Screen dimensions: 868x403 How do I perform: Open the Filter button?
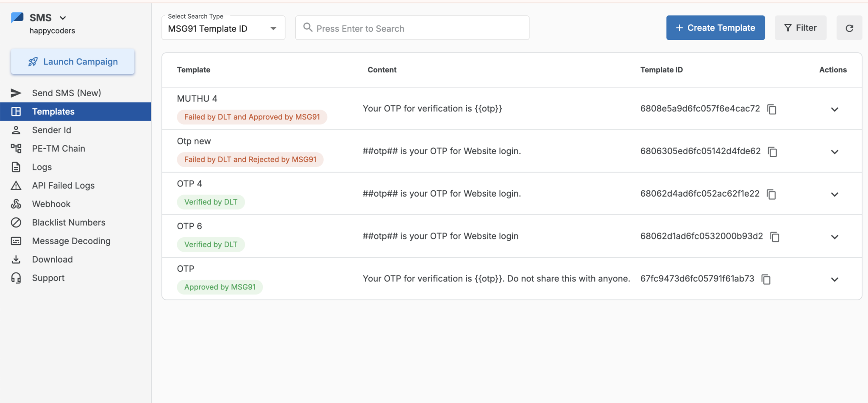click(x=801, y=28)
